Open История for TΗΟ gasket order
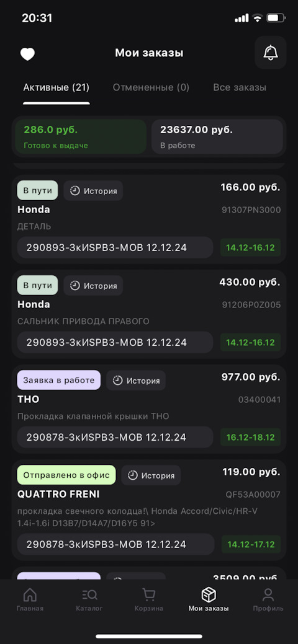The image size is (298, 644). (x=136, y=381)
